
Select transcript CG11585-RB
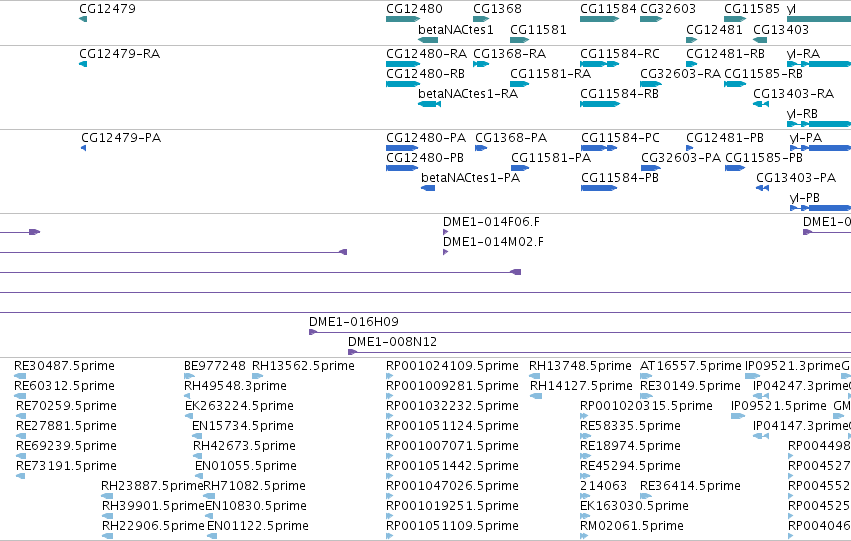pos(763,74)
